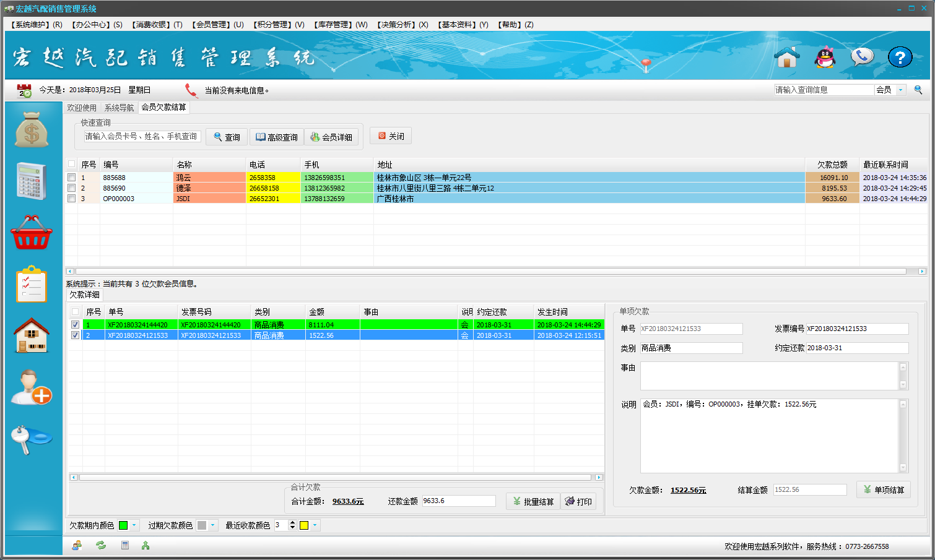Image resolution: width=935 pixels, height=560 pixels.
Task: Click the add member icon in sidebar
Action: (x=32, y=387)
